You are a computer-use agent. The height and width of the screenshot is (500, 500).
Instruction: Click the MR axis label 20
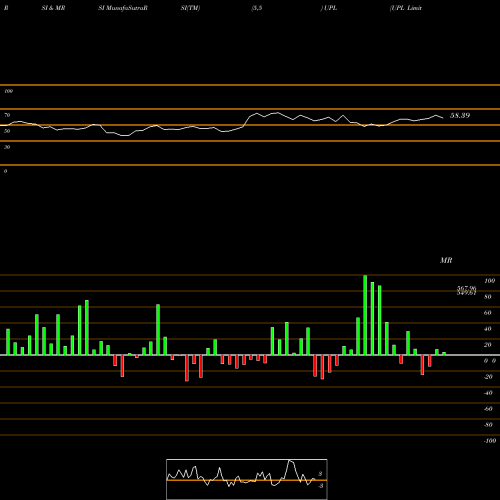click(x=488, y=345)
